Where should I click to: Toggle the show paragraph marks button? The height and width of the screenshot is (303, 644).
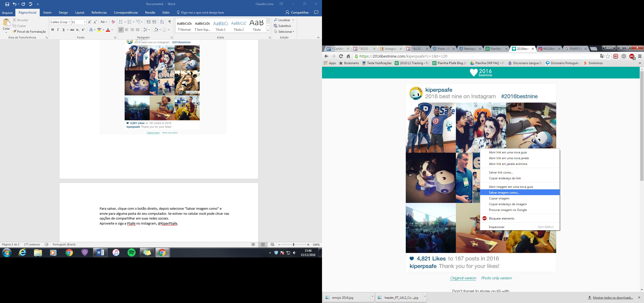170,22
